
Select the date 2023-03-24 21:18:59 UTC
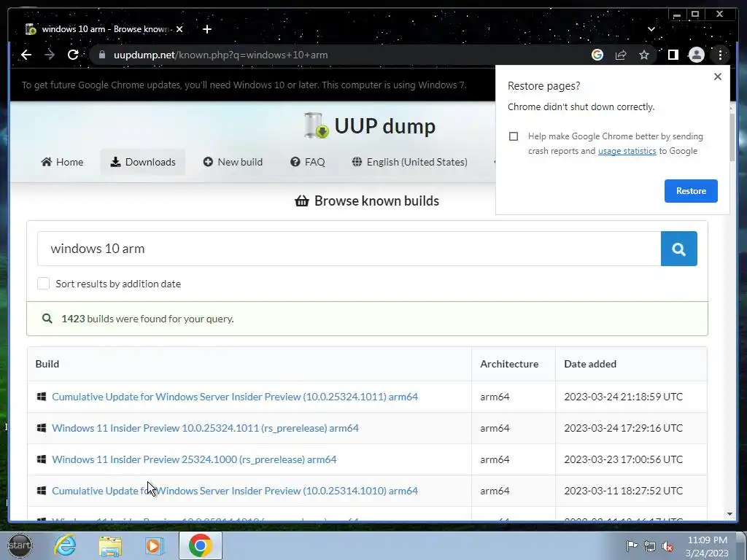(623, 397)
